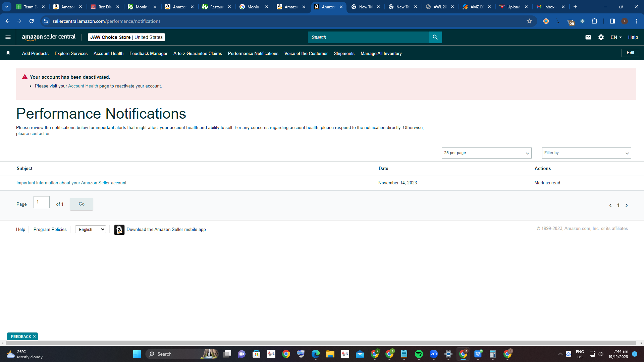
Task: Click the page number input field
Action: click(x=42, y=202)
